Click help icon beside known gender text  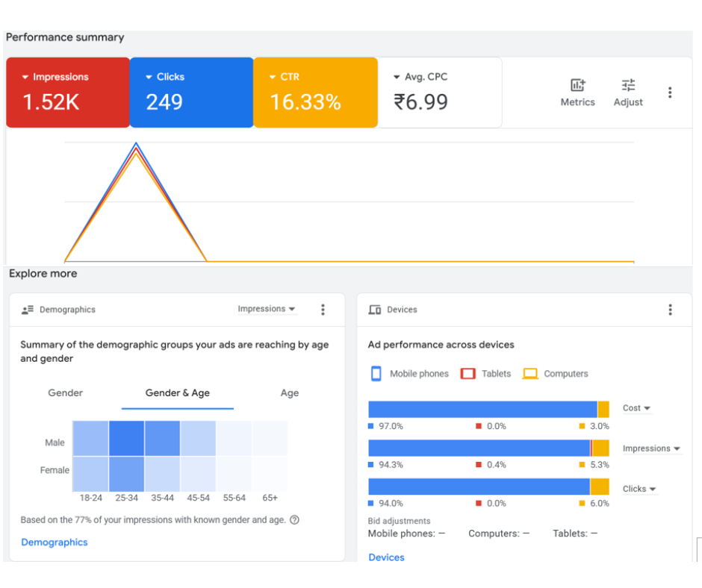pyautogui.click(x=294, y=520)
